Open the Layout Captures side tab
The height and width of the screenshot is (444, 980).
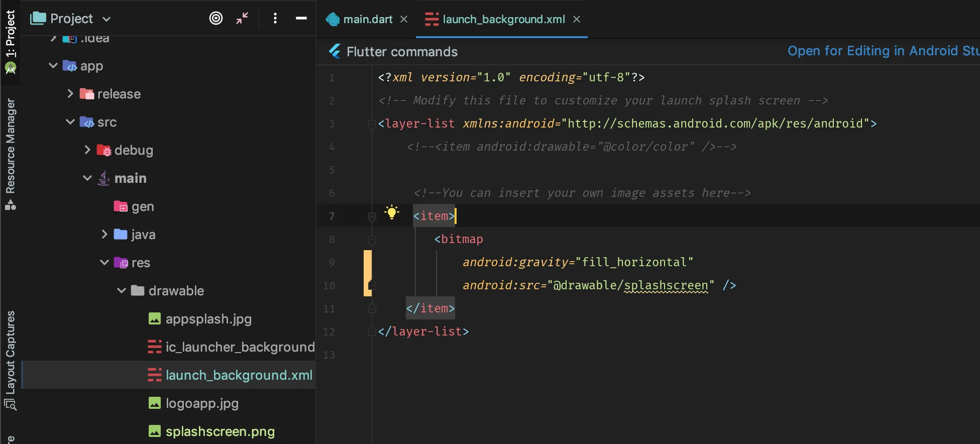(x=10, y=353)
